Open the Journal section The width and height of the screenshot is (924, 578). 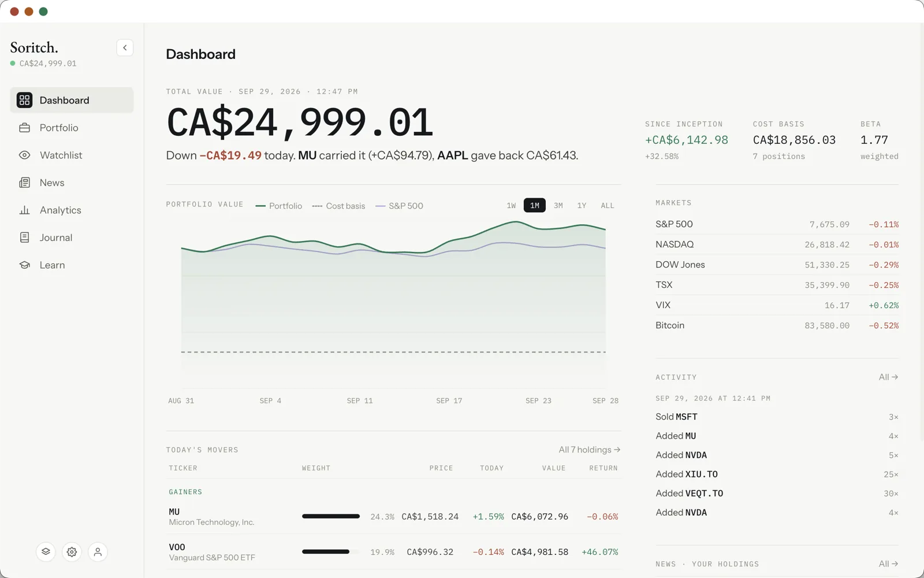pos(72,238)
